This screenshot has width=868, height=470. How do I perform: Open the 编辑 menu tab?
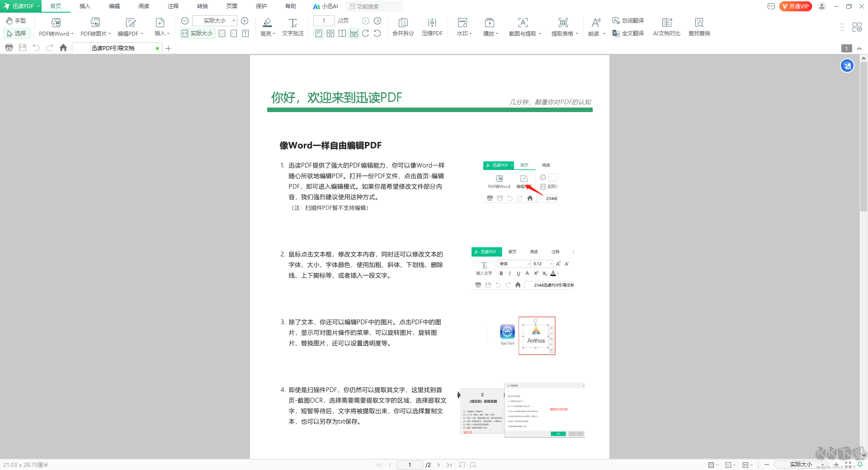[x=114, y=6]
